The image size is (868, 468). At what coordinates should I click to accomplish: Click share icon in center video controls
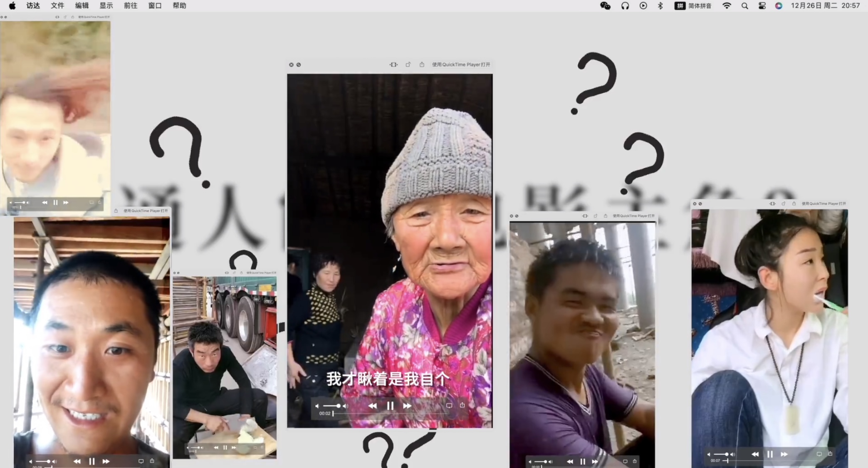pos(462,405)
